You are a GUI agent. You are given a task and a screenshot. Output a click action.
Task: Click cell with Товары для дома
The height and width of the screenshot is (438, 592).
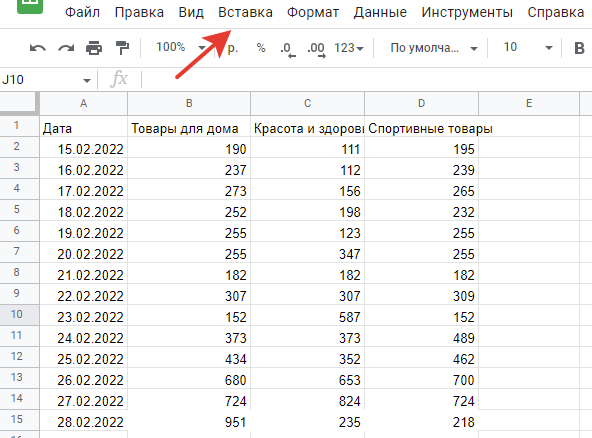189,128
